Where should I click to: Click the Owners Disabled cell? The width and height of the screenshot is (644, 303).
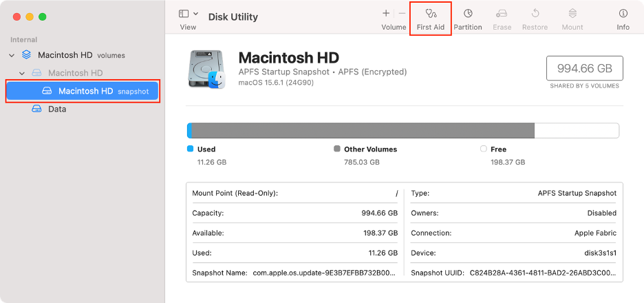[x=513, y=213]
